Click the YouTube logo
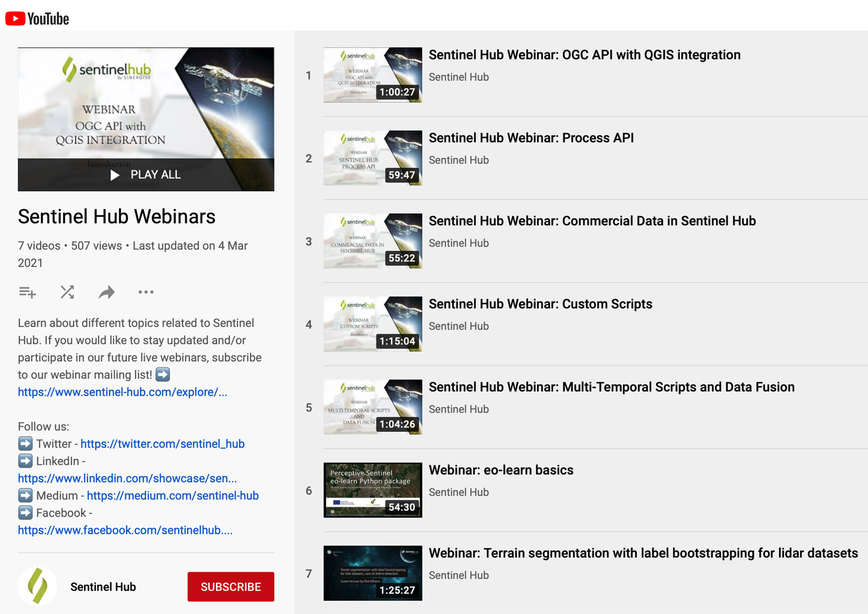The height and width of the screenshot is (614, 868). 37,19
